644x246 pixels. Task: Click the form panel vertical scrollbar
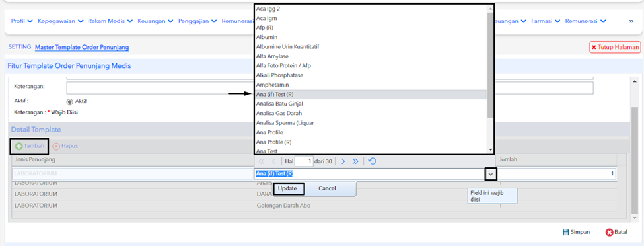pyautogui.click(x=635, y=161)
